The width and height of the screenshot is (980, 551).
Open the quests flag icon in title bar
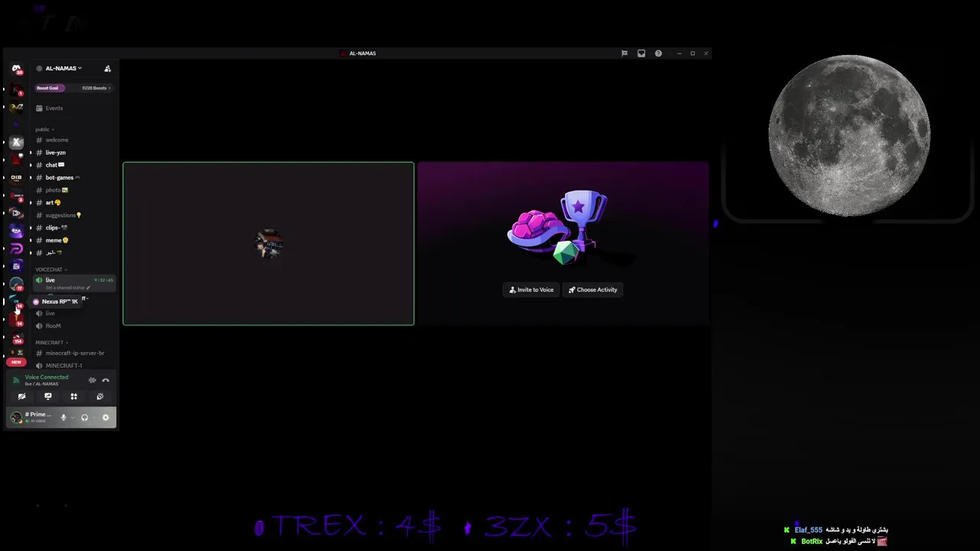pos(624,54)
